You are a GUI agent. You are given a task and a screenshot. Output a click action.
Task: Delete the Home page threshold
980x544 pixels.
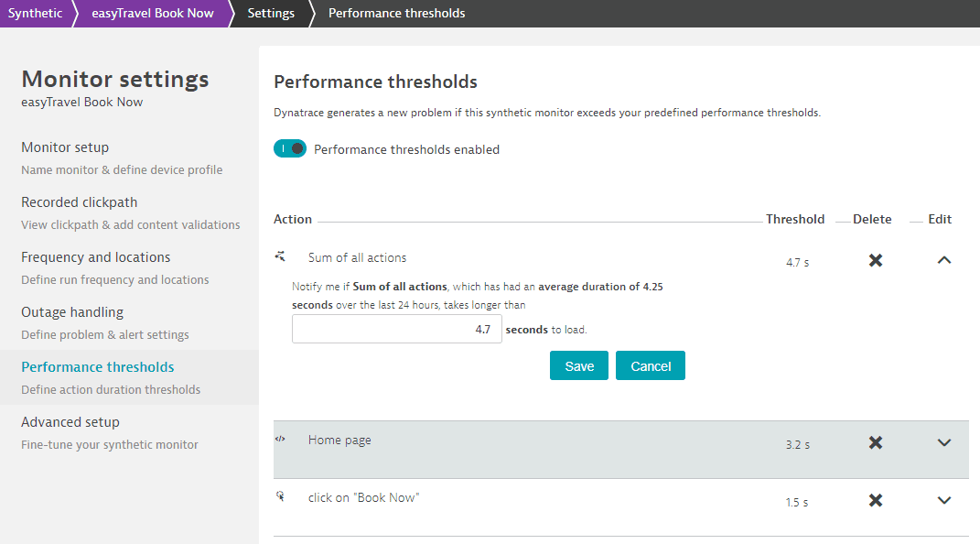(875, 442)
